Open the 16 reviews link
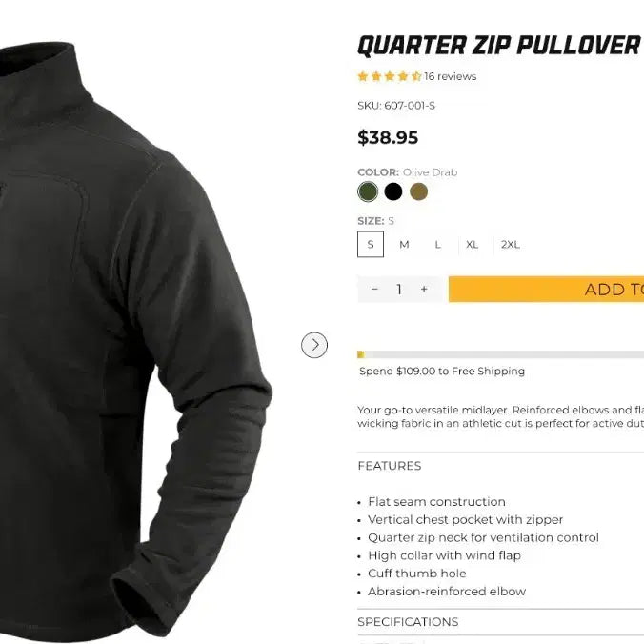The height and width of the screenshot is (644, 644). 451,76
